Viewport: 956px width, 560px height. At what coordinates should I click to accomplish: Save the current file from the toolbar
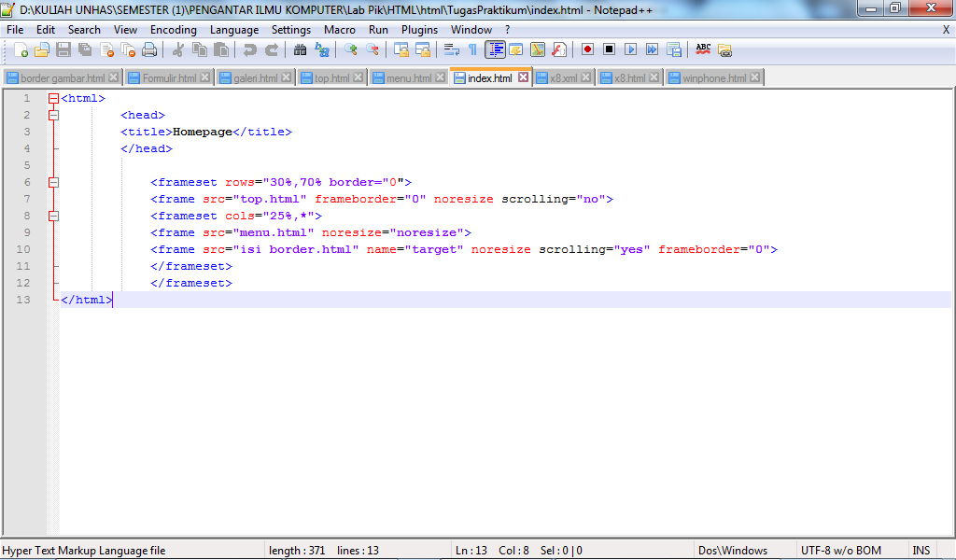point(63,50)
